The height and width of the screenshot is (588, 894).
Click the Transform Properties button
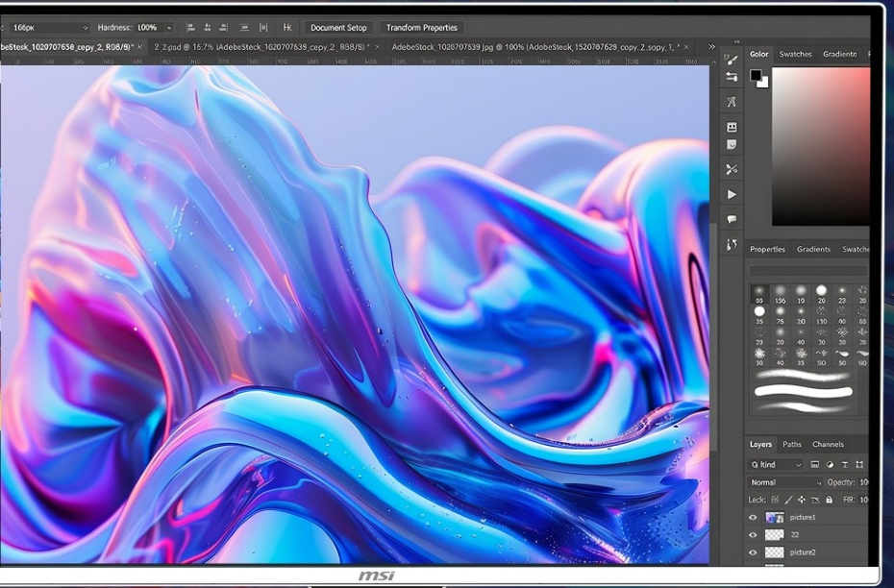pos(422,27)
